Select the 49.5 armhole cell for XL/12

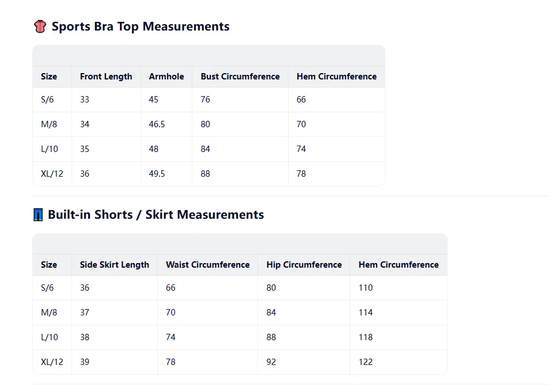coord(157,174)
